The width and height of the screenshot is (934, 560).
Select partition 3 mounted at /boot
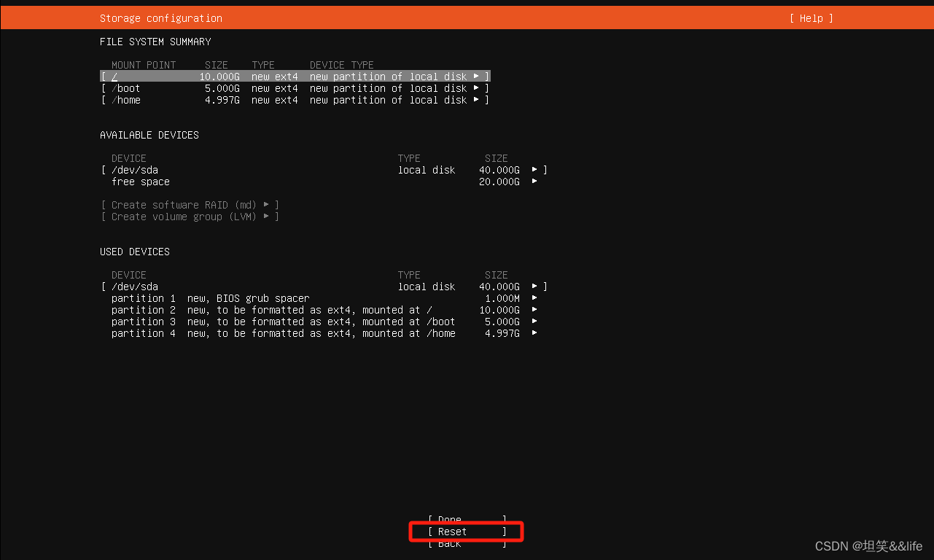[324, 322]
